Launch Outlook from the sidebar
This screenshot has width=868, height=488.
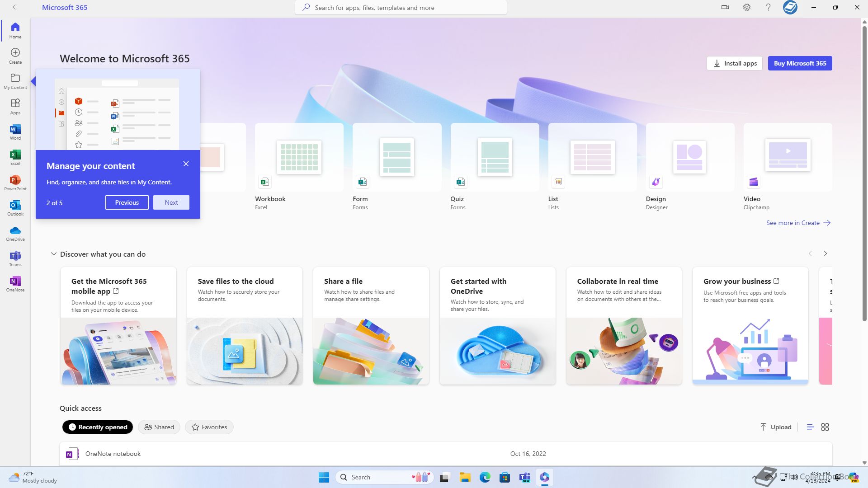[15, 207]
